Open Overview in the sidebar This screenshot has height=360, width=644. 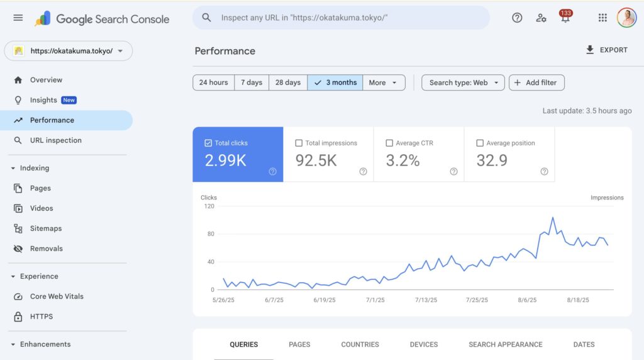pyautogui.click(x=67, y=80)
